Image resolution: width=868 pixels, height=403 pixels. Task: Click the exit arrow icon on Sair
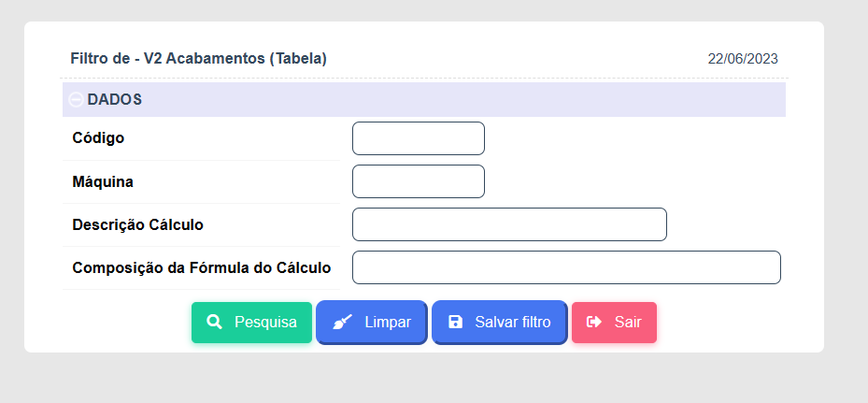[x=594, y=322]
